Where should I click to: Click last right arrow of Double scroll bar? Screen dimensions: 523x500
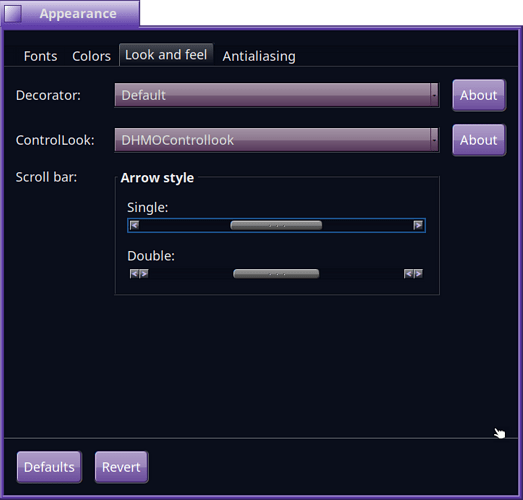pos(418,274)
